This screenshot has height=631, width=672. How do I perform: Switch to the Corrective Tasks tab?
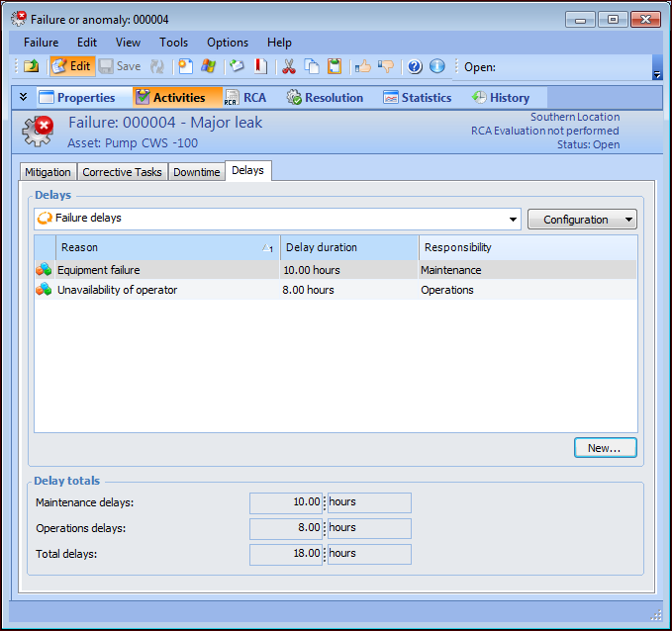pyautogui.click(x=122, y=171)
